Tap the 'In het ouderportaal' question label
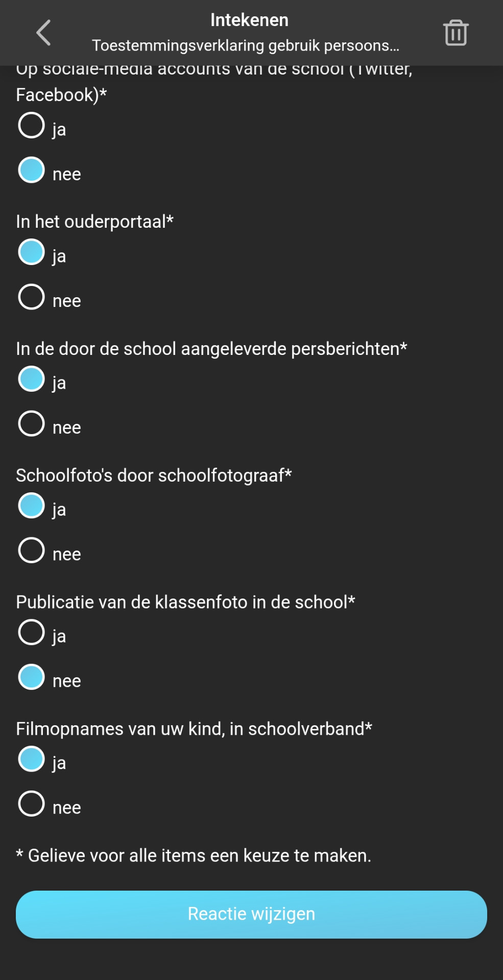Viewport: 503px width, 980px height. [94, 222]
